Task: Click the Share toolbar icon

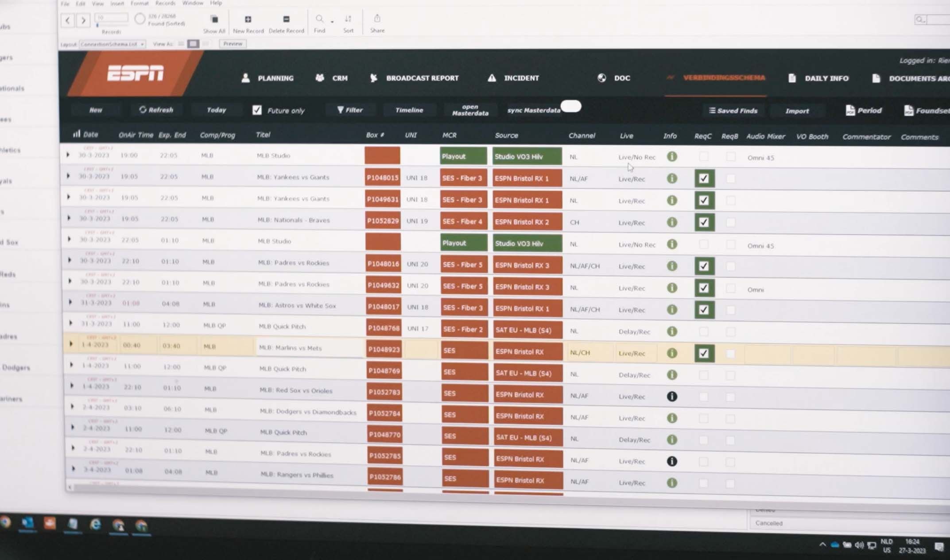Action: click(377, 19)
